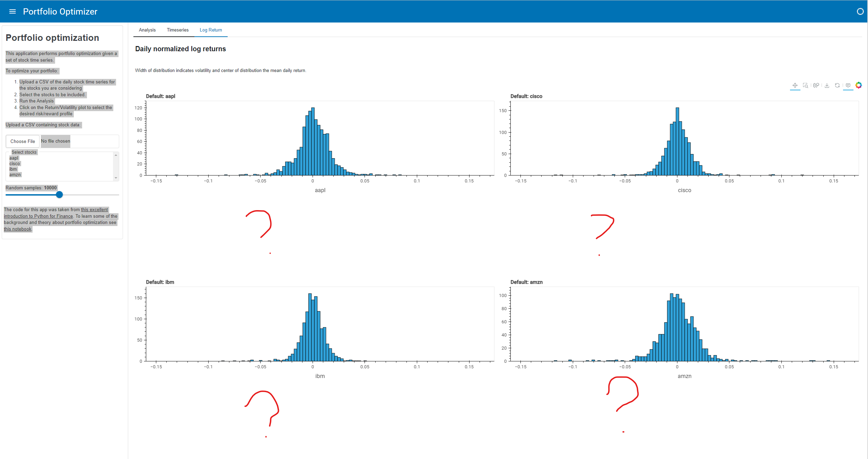Open the Timeseries tab

[x=177, y=30]
